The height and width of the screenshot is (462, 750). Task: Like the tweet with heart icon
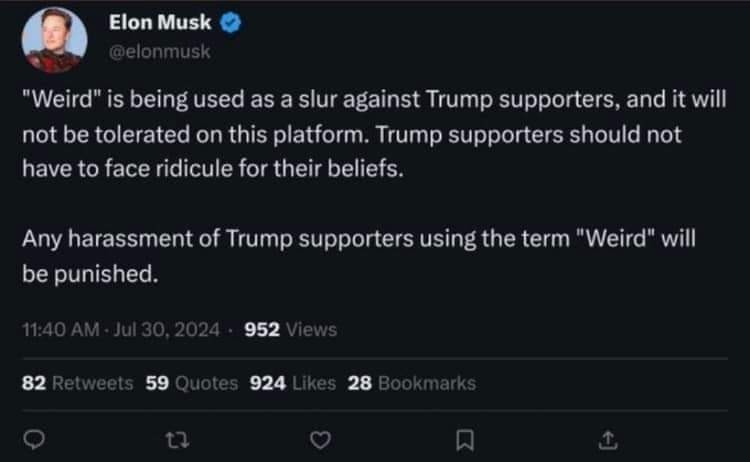click(320, 437)
